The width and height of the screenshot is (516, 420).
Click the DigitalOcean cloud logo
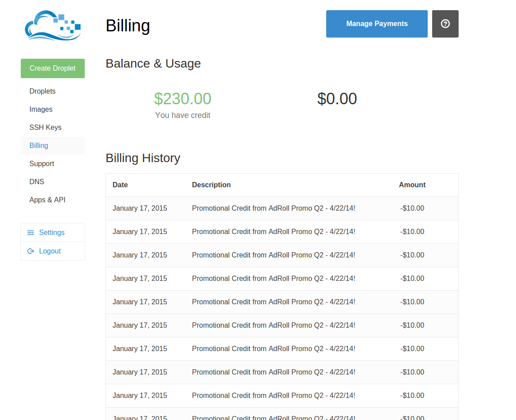click(x=53, y=25)
